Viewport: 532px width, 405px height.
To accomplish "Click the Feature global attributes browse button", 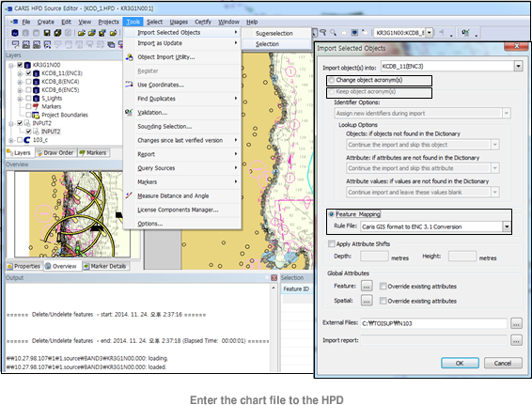I will coord(367,287).
